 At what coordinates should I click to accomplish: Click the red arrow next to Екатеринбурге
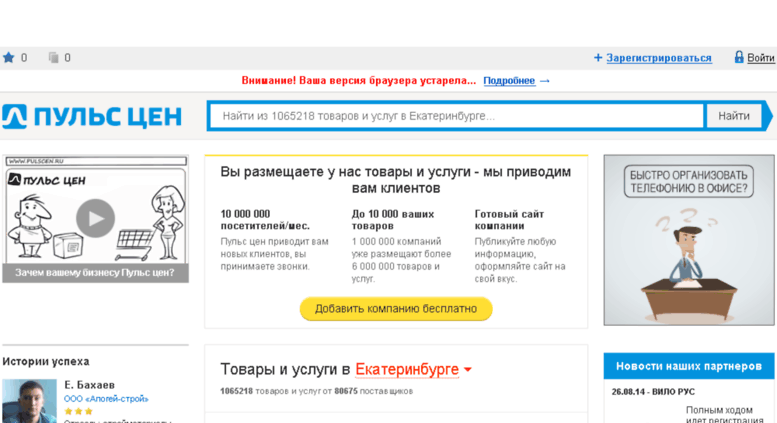[x=468, y=370]
